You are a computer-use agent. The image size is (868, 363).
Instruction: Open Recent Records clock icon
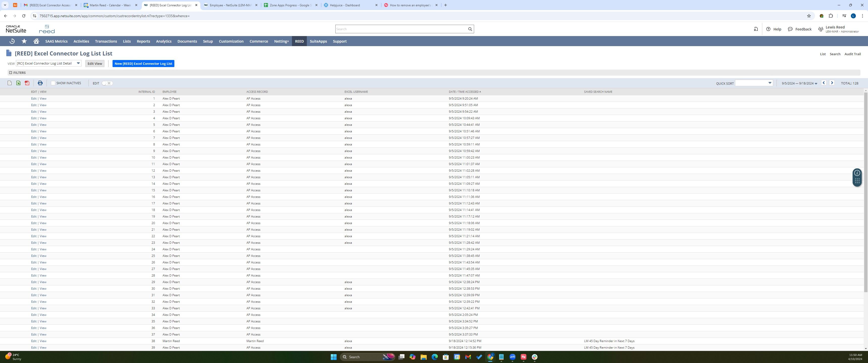(x=12, y=41)
